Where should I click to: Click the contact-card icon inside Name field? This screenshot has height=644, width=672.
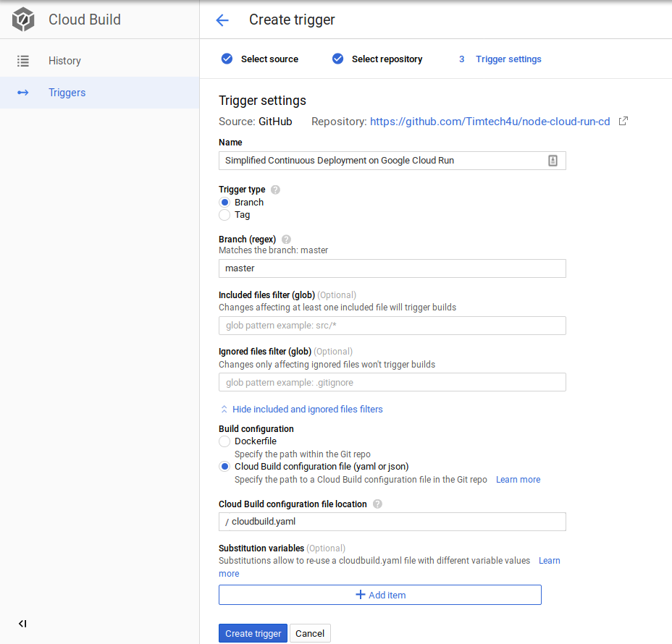coord(553,161)
